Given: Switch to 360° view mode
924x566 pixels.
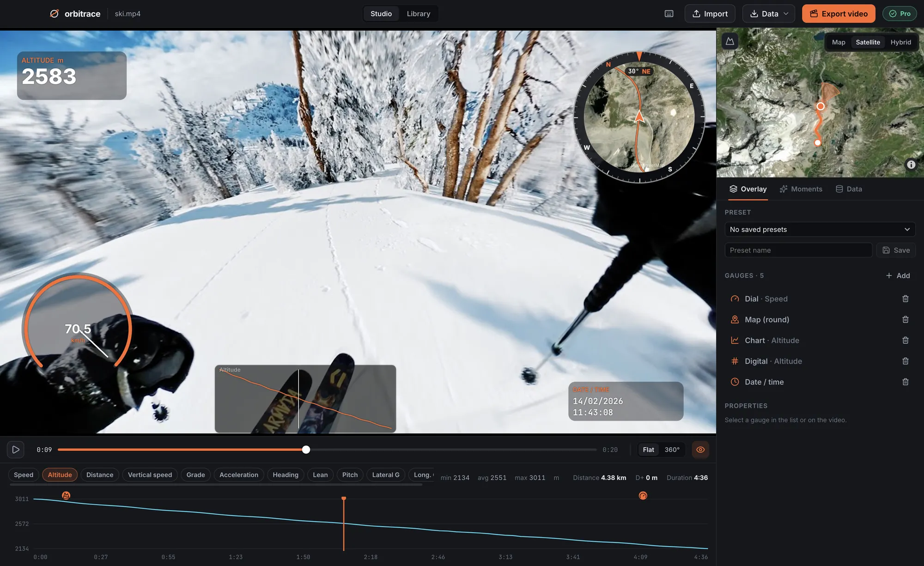Looking at the screenshot, I should pos(672,450).
